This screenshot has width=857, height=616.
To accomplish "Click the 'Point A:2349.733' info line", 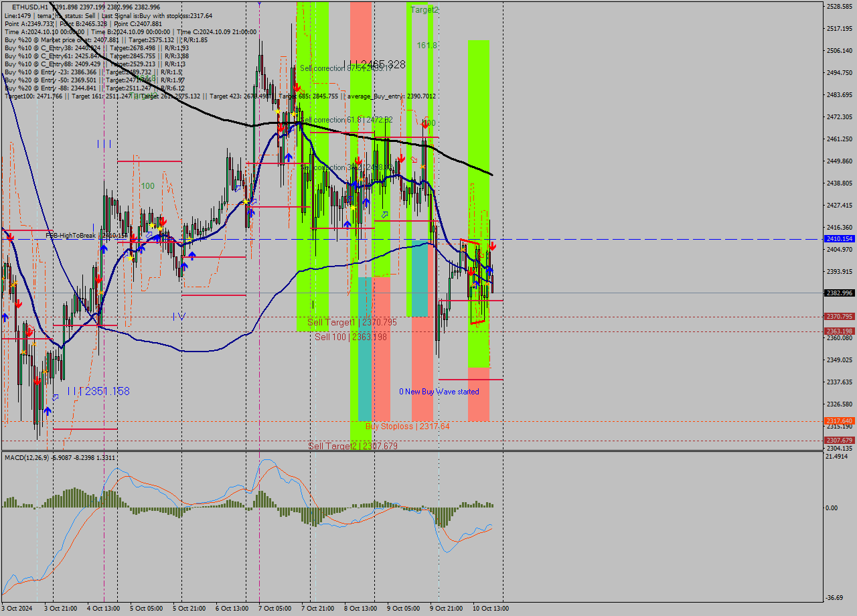I will coord(83,23).
